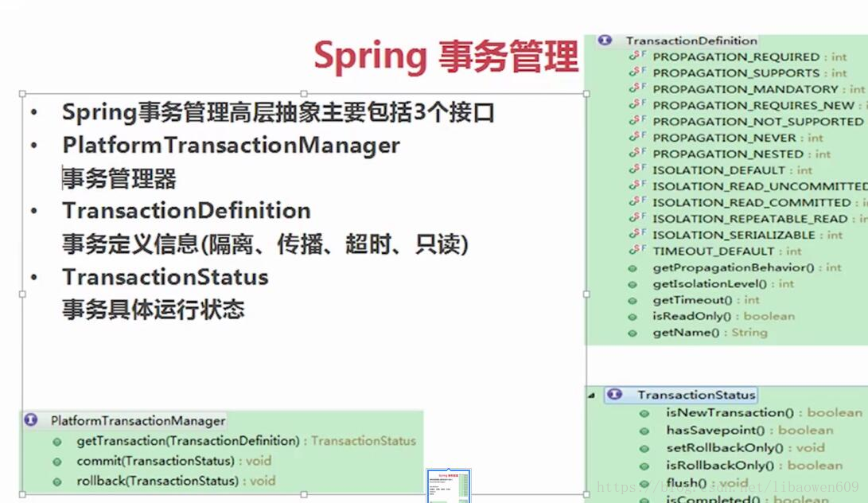
Task: Click the ISOLATION_REPEATABLE_READ field icon
Action: 637,217
